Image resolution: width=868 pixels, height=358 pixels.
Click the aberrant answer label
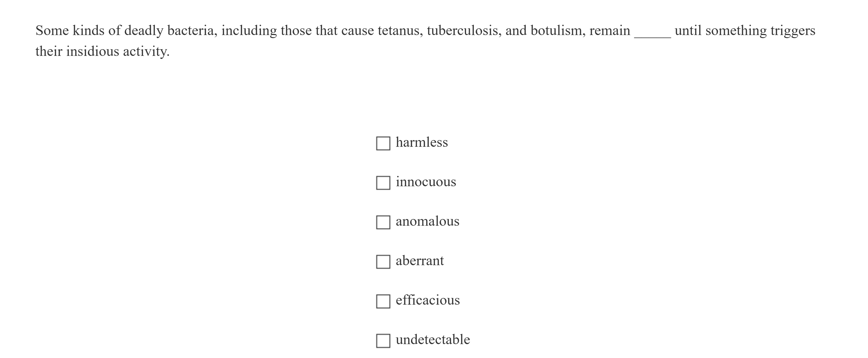tap(420, 260)
